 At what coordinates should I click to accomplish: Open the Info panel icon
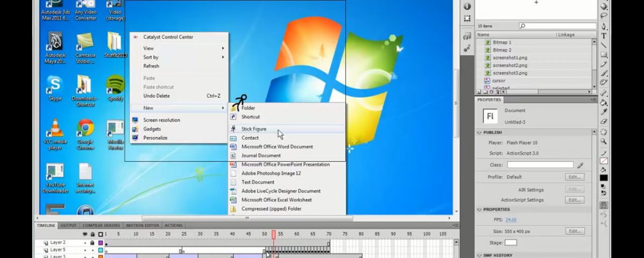pos(467,6)
